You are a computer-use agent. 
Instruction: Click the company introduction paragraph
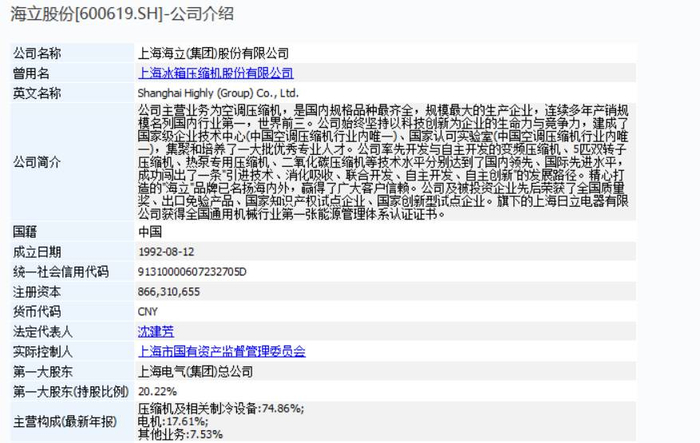[383, 162]
